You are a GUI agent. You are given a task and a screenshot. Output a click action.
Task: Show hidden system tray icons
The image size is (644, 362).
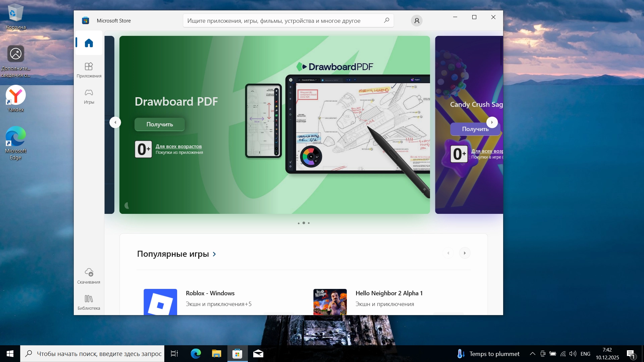pos(532,354)
